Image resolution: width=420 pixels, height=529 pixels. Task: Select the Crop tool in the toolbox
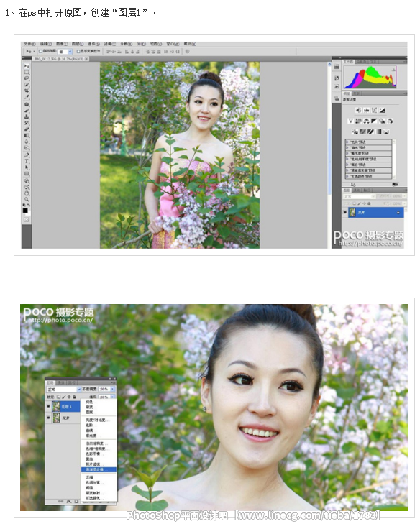27,91
